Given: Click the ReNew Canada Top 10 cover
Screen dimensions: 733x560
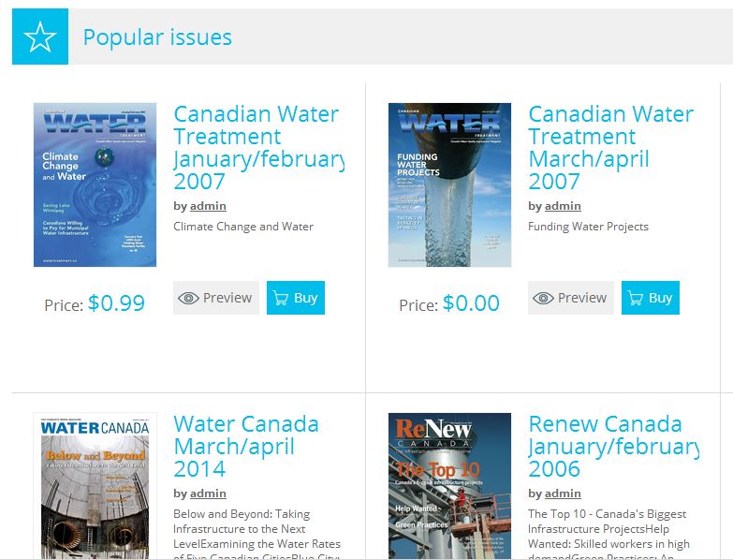Looking at the screenshot, I should coord(449,486).
